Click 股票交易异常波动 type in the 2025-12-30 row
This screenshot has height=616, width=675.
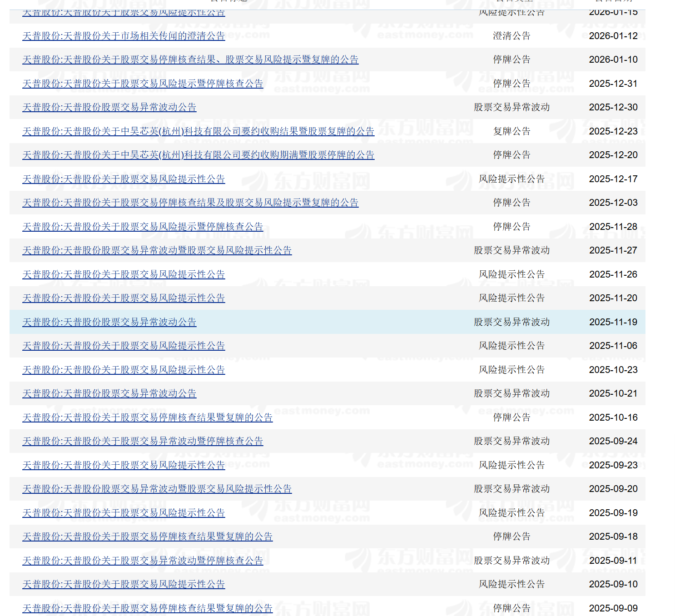pos(512,107)
